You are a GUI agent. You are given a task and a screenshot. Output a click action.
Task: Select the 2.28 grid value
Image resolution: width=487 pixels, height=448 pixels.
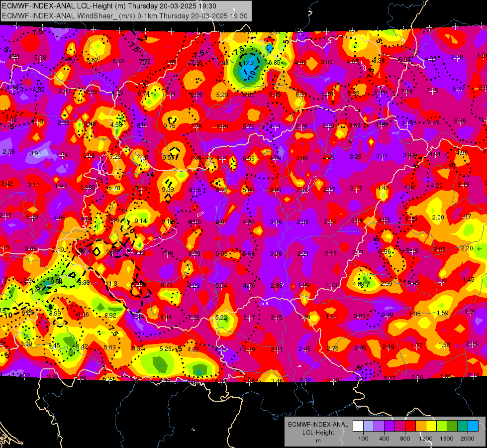(457, 57)
